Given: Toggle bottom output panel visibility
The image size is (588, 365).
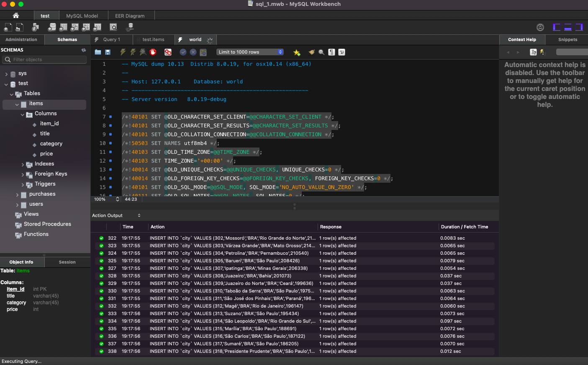Looking at the screenshot, I should (x=568, y=27).
